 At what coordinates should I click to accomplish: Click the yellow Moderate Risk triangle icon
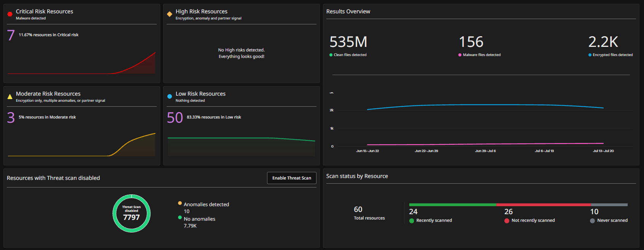[10, 96]
